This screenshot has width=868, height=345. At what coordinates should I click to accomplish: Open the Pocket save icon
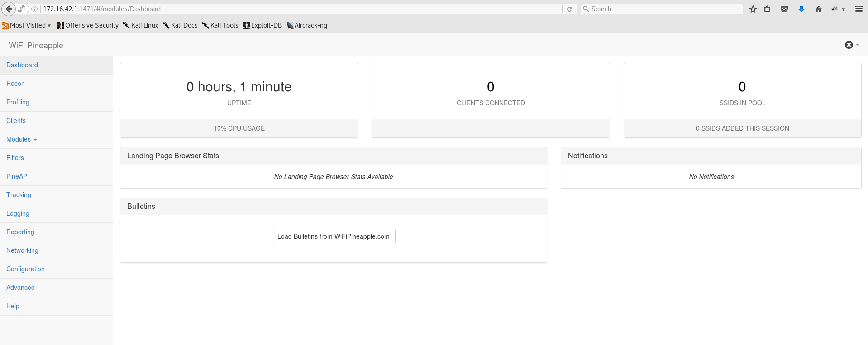784,9
